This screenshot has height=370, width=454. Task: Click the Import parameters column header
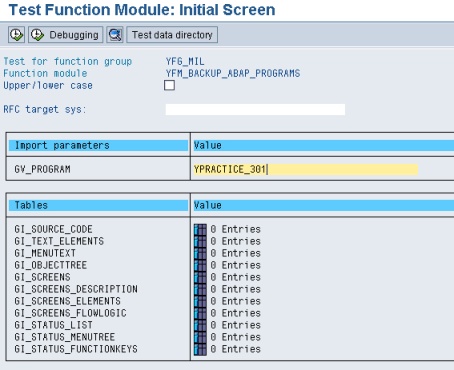98,145
